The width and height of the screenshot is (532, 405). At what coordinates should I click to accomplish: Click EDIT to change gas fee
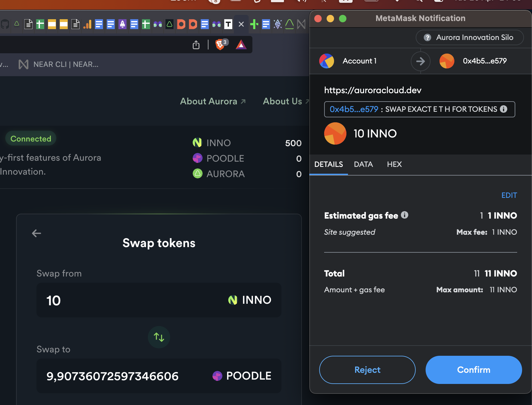tap(509, 195)
